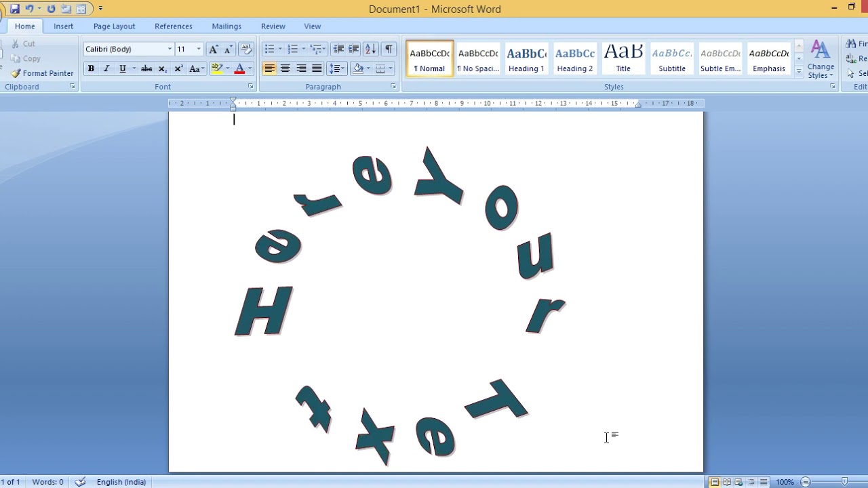Apply the Emphasis style
This screenshot has height=488, width=868.
tap(769, 59)
